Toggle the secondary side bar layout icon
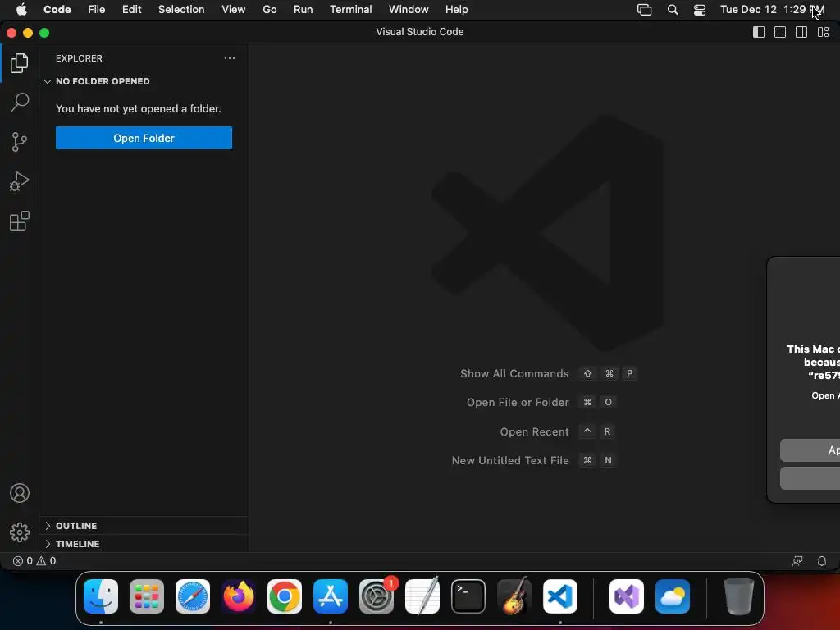Viewport: 840px width, 630px height. pyautogui.click(x=801, y=32)
